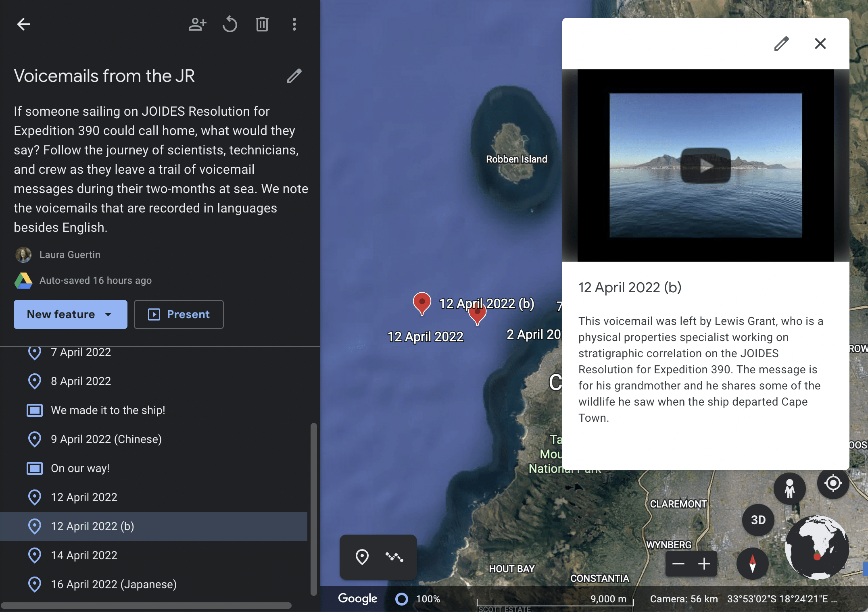
Task: Select the draw line or shape tool
Action: click(x=394, y=557)
